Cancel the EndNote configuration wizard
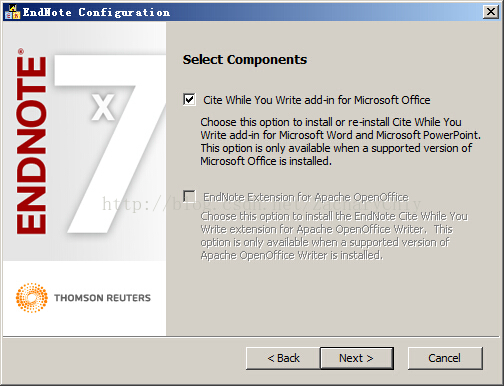 click(445, 358)
